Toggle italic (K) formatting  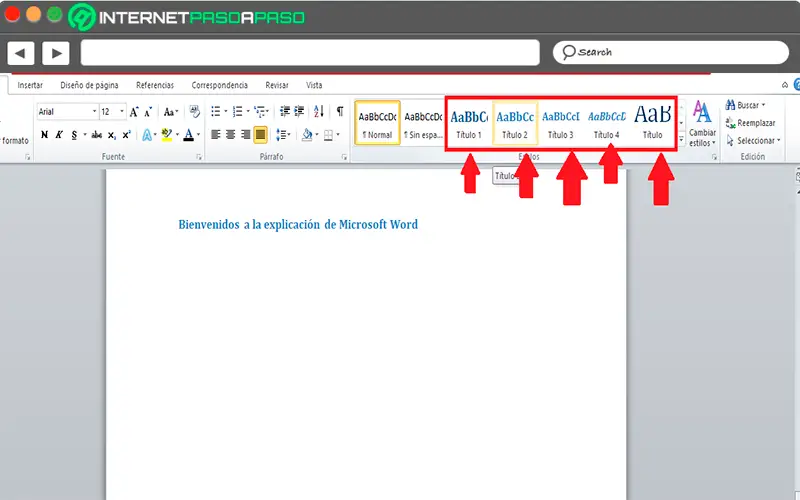pos(59,135)
